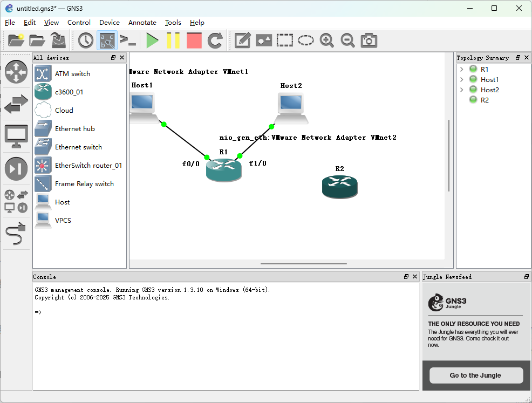Open the Help menu
Image resolution: width=532 pixels, height=403 pixels.
[197, 23]
